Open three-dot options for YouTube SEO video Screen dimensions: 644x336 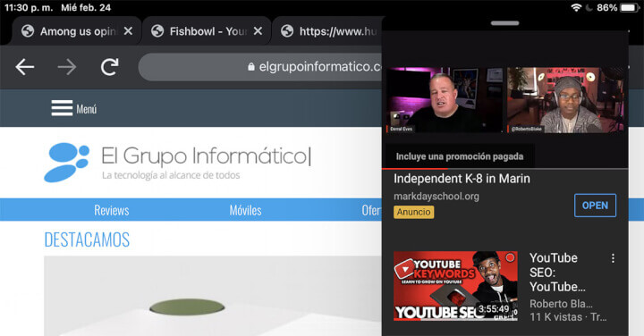pos(613,258)
